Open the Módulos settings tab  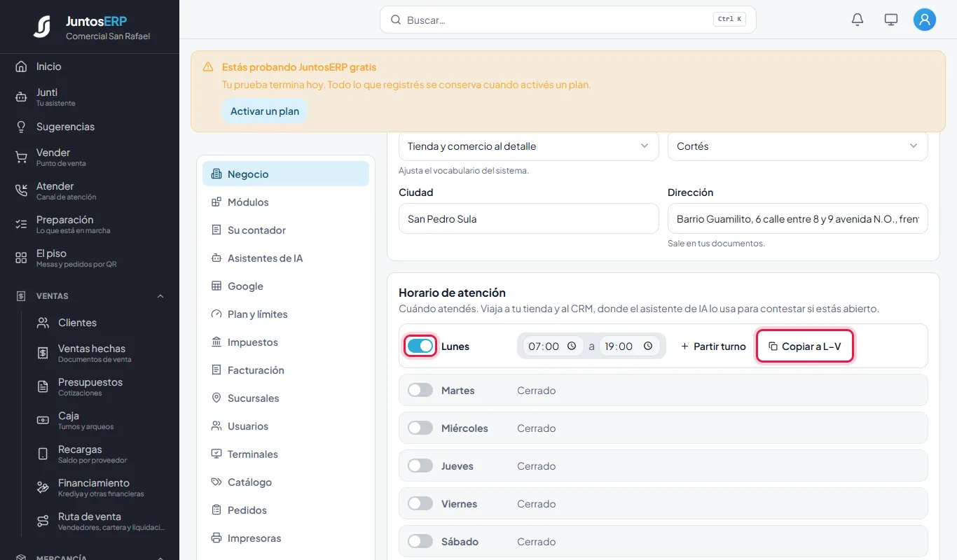tap(286, 202)
